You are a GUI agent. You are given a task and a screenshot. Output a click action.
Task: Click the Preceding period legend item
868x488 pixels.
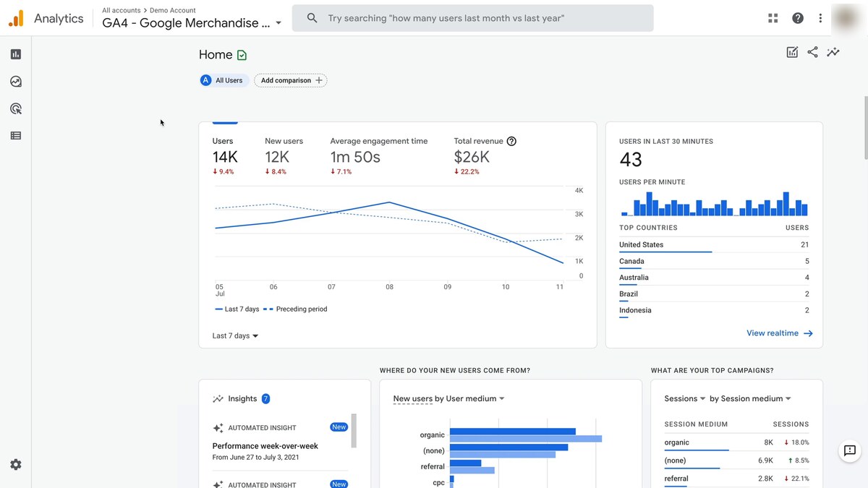coord(296,309)
